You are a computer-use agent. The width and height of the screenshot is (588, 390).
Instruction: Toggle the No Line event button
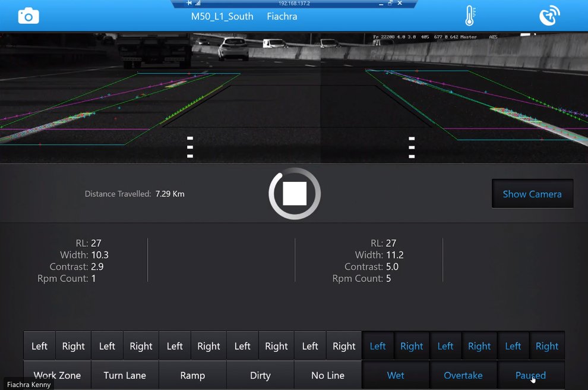coord(328,375)
